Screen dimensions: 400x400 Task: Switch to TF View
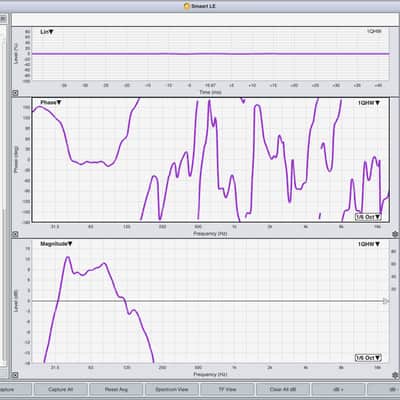[x=227, y=389]
